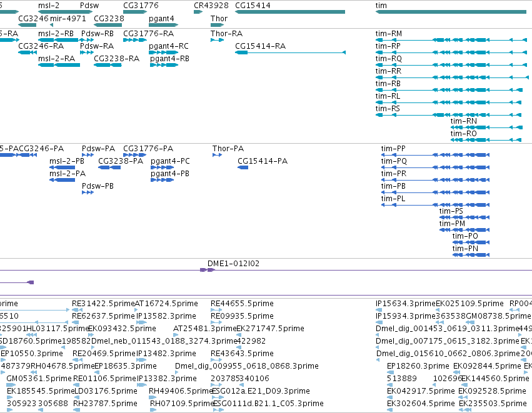Select the tim-PQ protein feature
Viewport: 532px width, 413px height.
tap(435, 167)
